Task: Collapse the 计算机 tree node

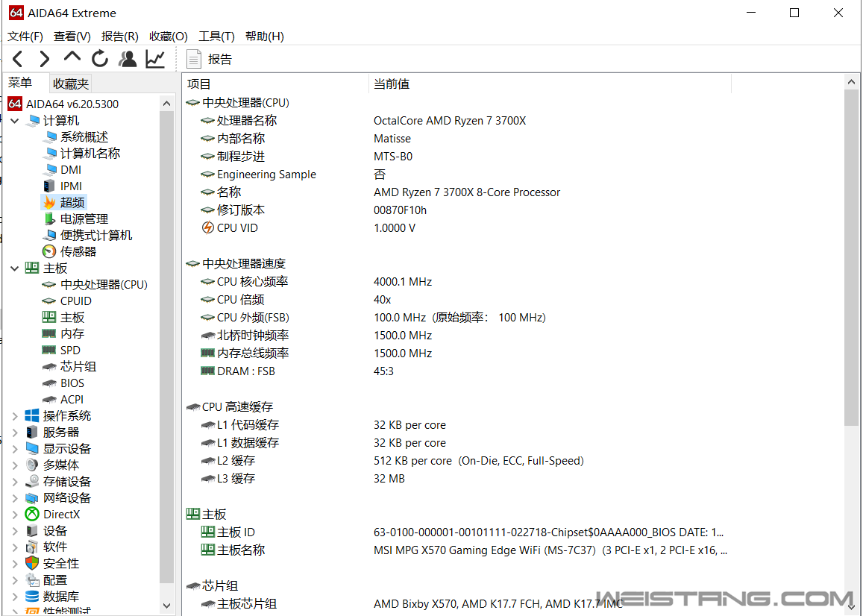Action: [15, 121]
